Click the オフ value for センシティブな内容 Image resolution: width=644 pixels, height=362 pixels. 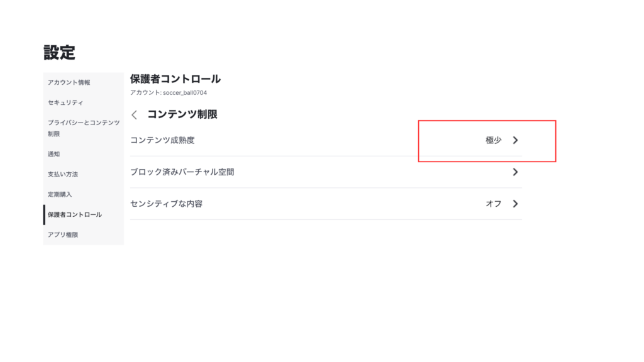[x=493, y=204]
